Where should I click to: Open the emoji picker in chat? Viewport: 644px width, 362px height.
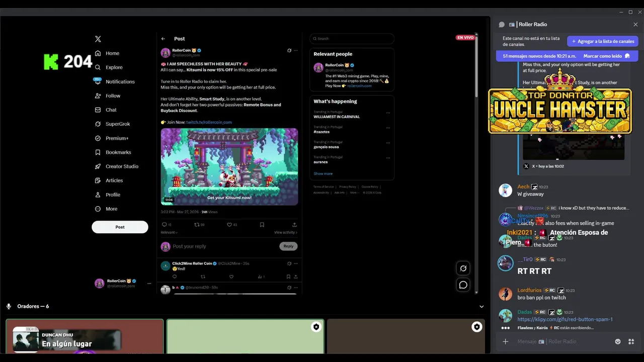click(618, 341)
